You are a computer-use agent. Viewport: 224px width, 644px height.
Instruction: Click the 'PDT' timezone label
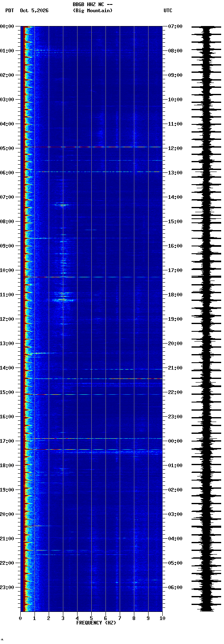[x=9, y=11]
